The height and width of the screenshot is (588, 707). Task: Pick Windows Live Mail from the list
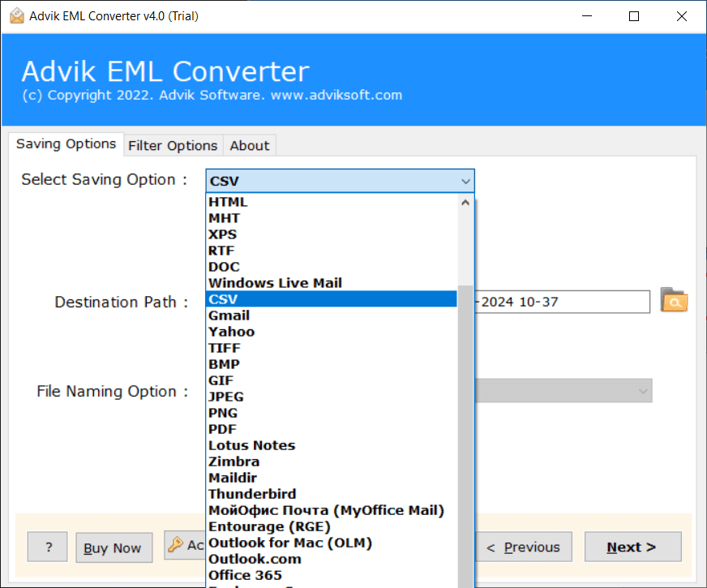332,283
